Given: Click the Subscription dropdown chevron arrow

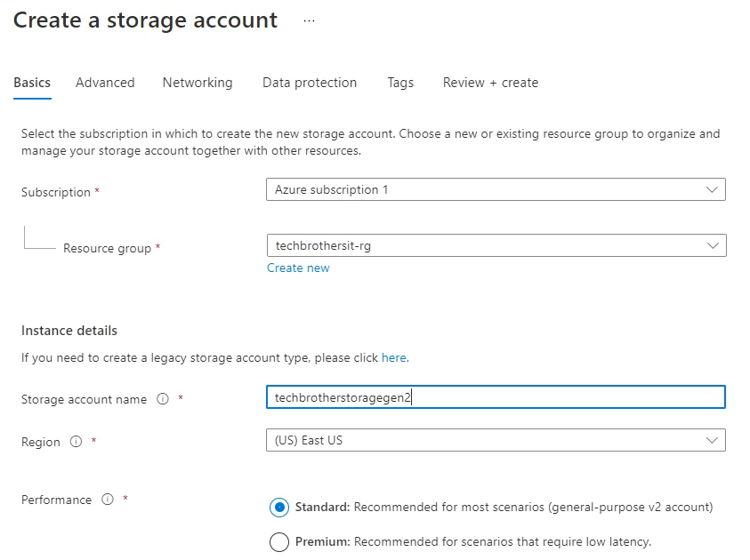Looking at the screenshot, I should point(712,189).
